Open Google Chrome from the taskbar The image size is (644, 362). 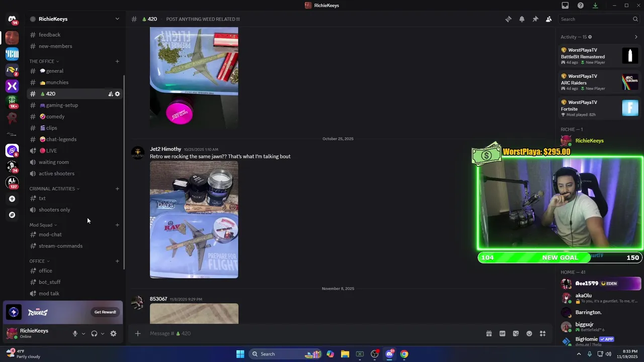pyautogui.click(x=404, y=354)
